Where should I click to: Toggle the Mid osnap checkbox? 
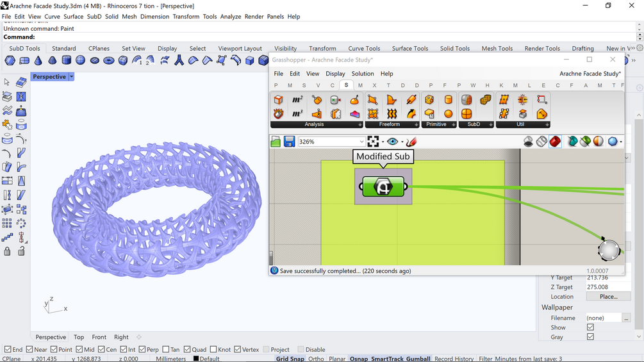click(x=79, y=349)
